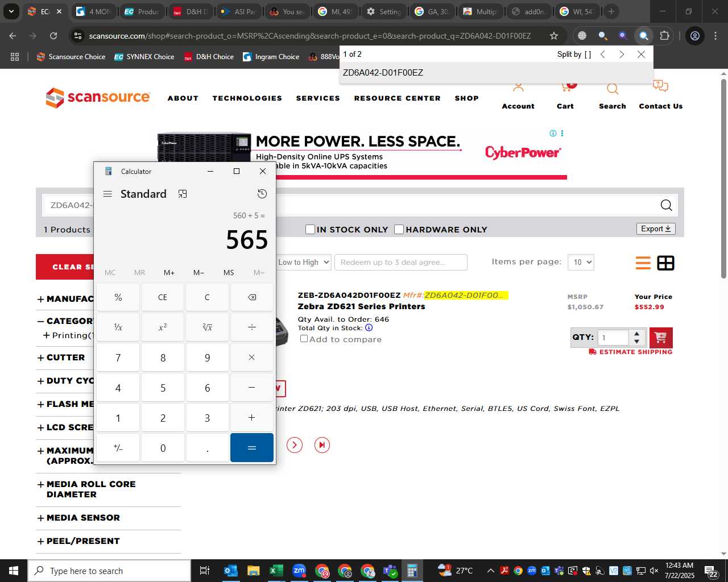Open the SYNNEX Choice bookmark
The image size is (728, 582).
click(x=144, y=57)
